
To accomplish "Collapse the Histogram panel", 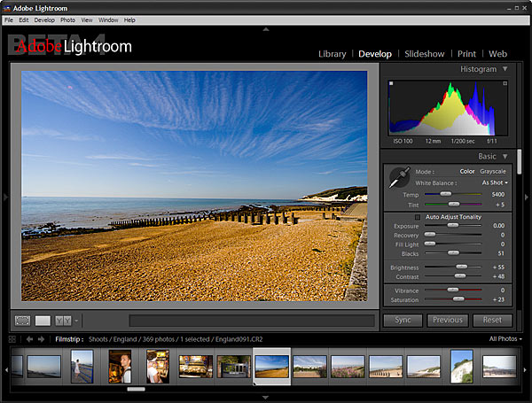I will point(505,69).
